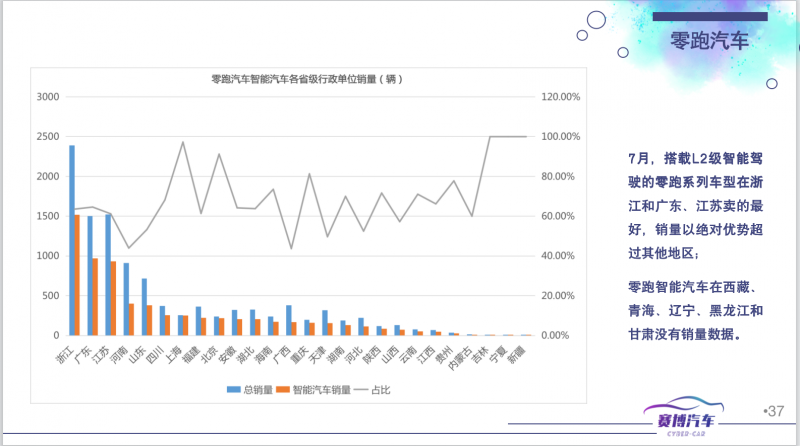The width and height of the screenshot is (800, 446).
Task: Click the 赛博汽车 CYBER-CAR logo
Action: coord(684,417)
